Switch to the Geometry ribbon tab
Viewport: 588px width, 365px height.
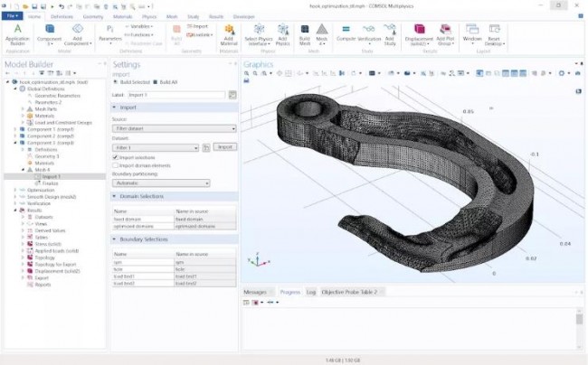click(x=92, y=16)
